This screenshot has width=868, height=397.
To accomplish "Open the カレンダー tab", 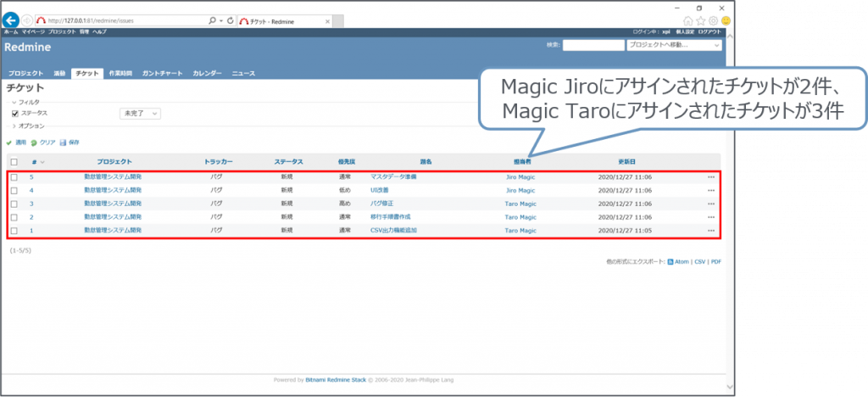I will 207,74.
